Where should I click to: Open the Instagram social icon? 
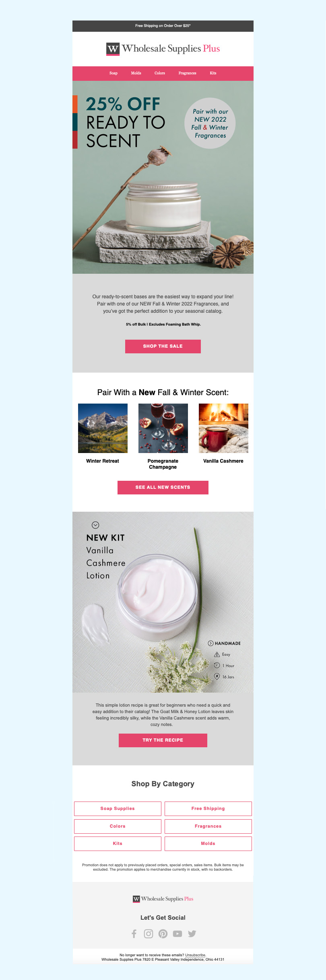(x=149, y=933)
